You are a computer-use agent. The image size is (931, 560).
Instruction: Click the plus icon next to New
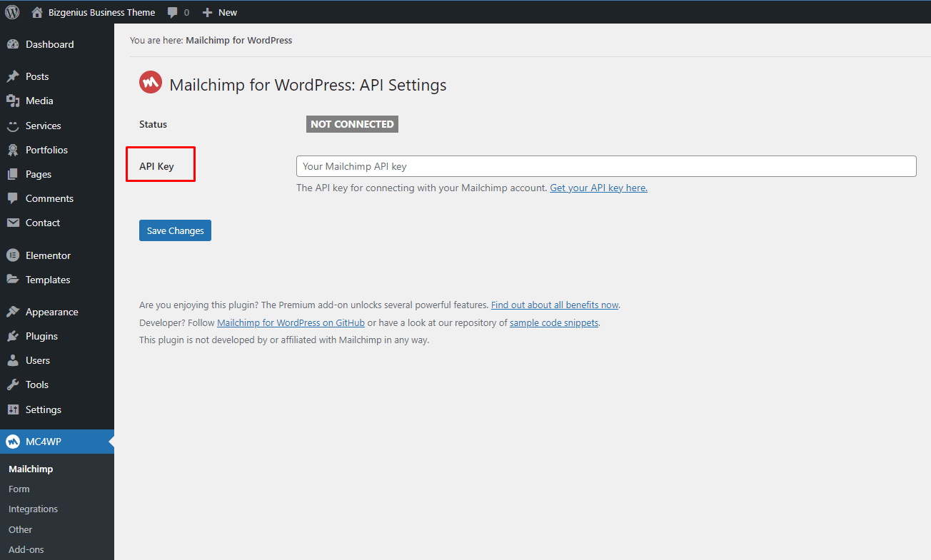pos(207,12)
